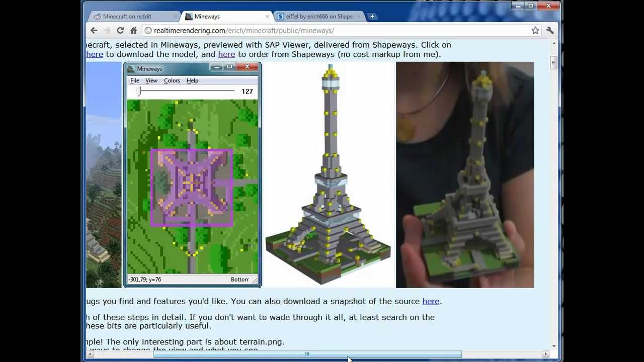Viewport: 644px width, 362px height.
Task: Close the Minecraft on reddit tab
Action: [176, 17]
